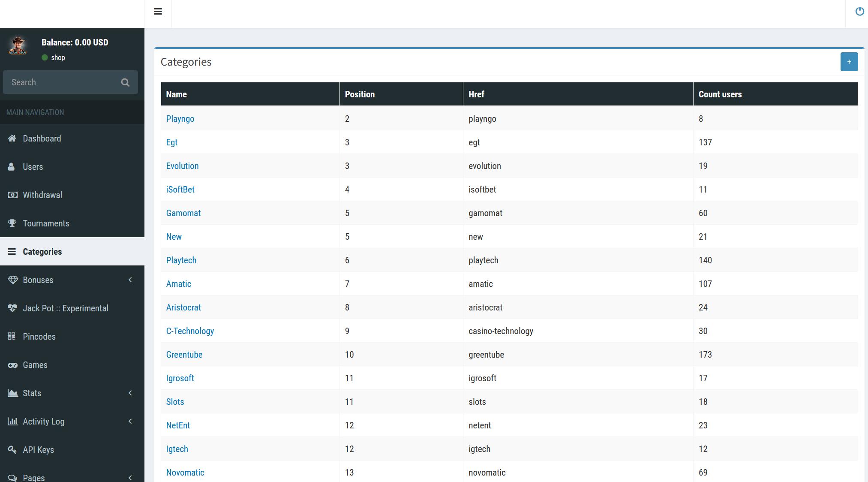This screenshot has width=868, height=482.
Task: Click the Tournaments trophy icon
Action: 12,223
